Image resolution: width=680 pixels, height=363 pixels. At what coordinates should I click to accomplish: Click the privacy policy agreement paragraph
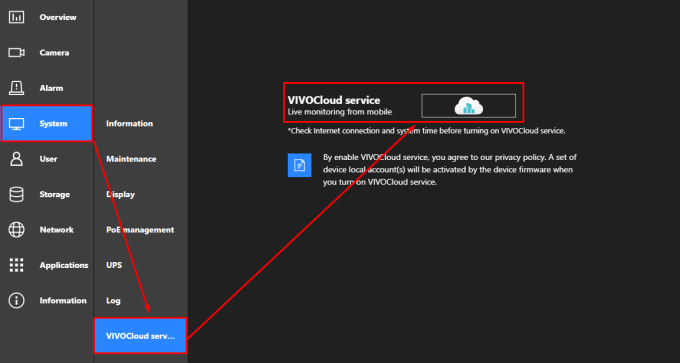(450, 170)
